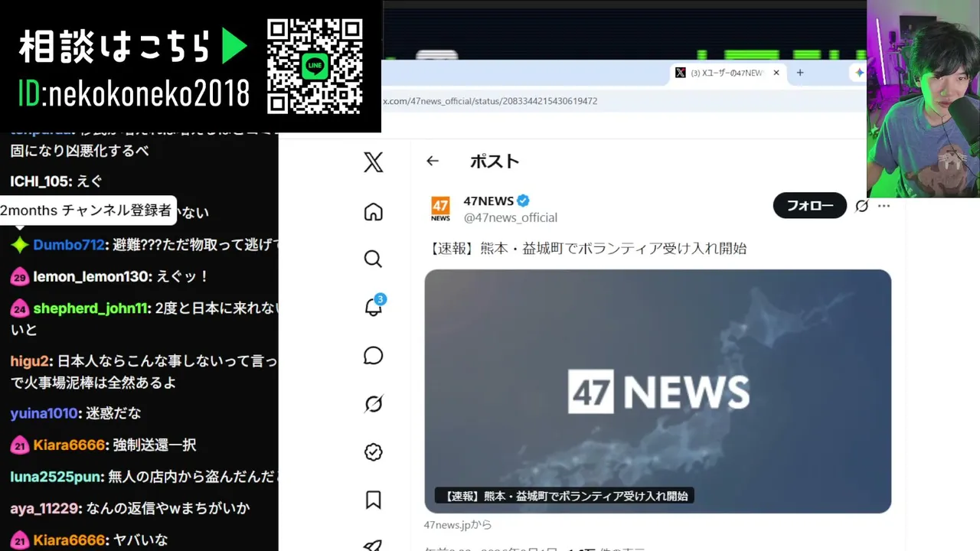Open the 47news.jpから source link
Viewport: 980px width, 551px height.
[x=458, y=525]
